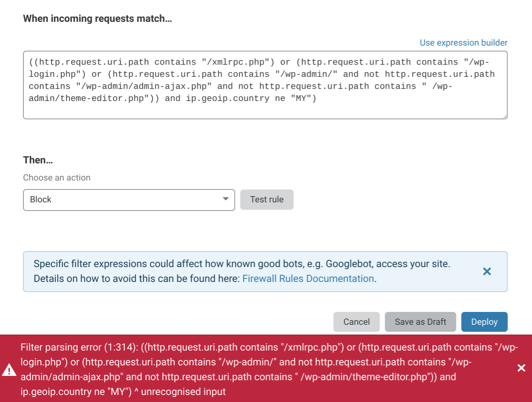Click the warning triangle icon in error banner
532x402 pixels.
pyautogui.click(x=9, y=370)
